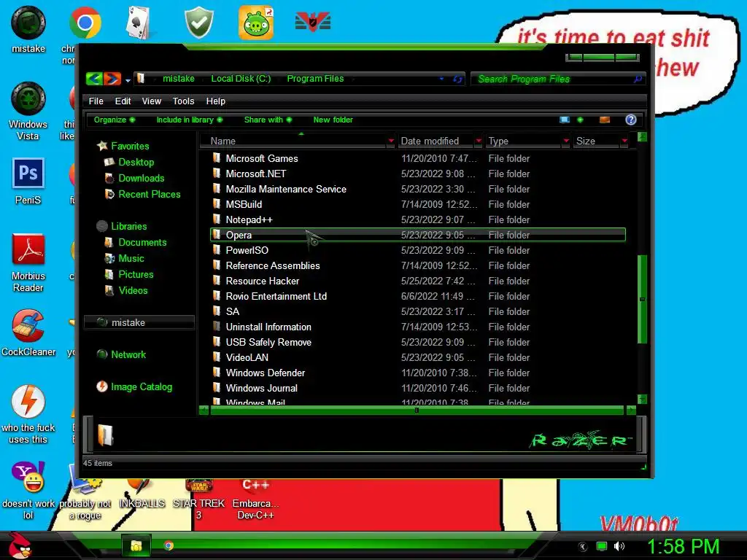Open the Bad Piggies desktop icon
The image size is (747, 560).
tap(256, 23)
